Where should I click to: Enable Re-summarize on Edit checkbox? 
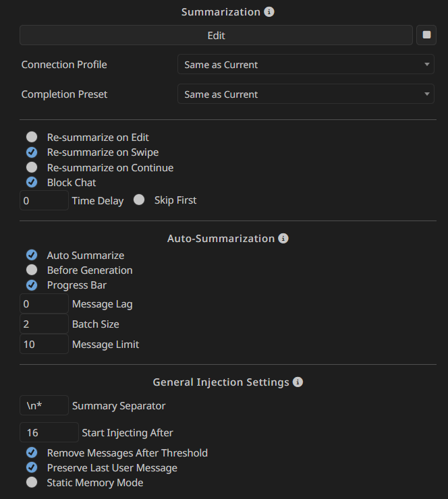click(x=32, y=137)
